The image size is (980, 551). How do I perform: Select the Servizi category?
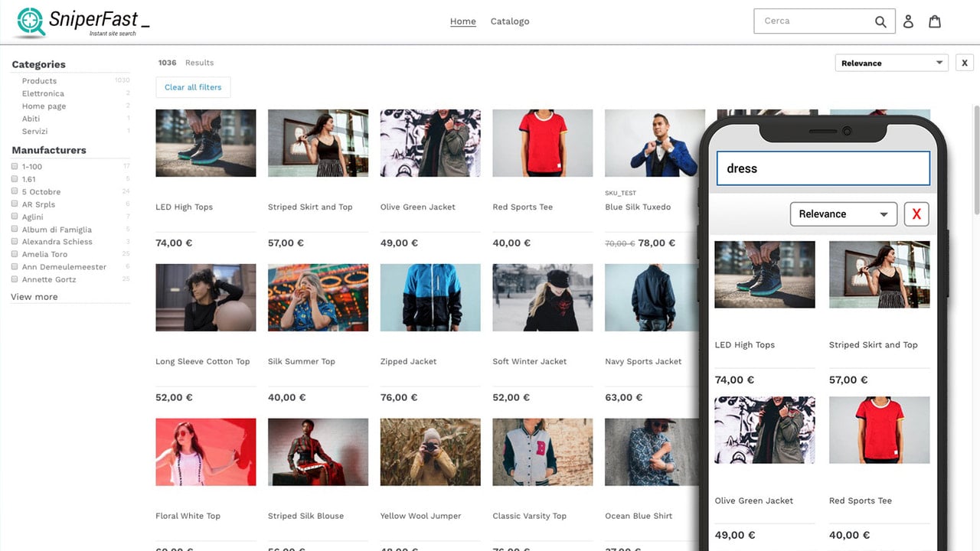point(34,132)
